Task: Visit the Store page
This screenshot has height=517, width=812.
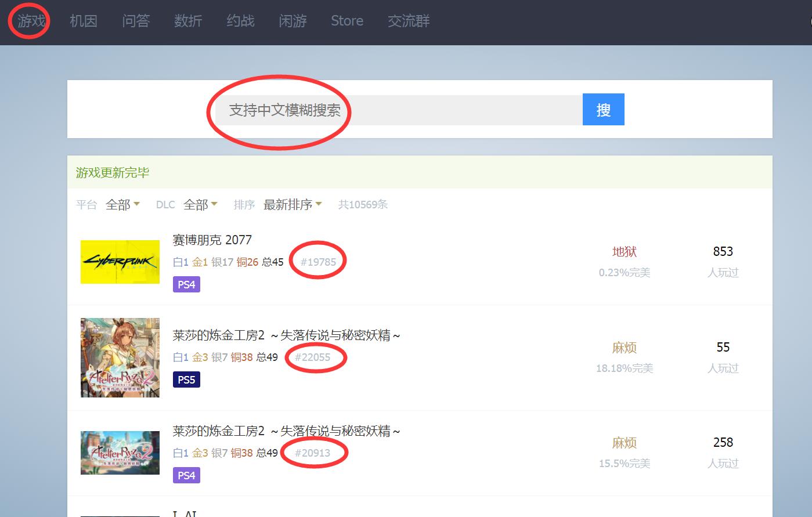Action: click(347, 21)
